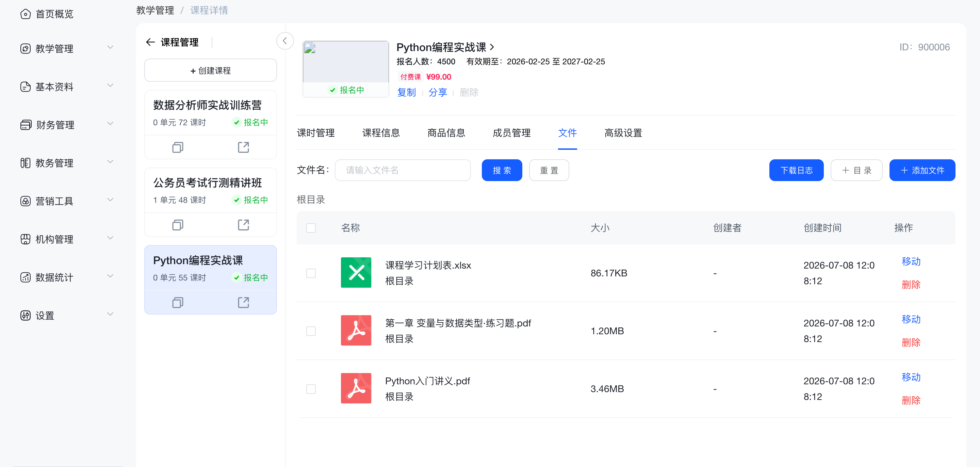Image resolution: width=980 pixels, height=467 pixels.
Task: Copy the 公务员考试行测精讲班 course card
Action: coord(178,225)
